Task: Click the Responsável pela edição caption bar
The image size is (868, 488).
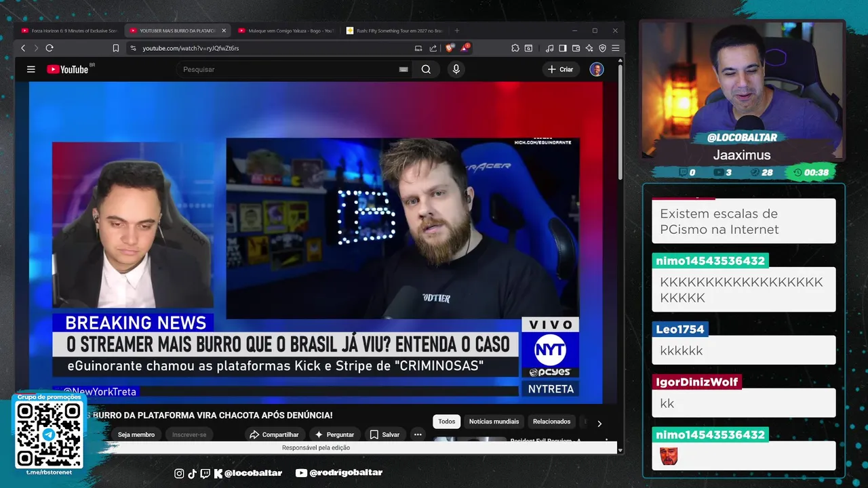Action: click(316, 448)
